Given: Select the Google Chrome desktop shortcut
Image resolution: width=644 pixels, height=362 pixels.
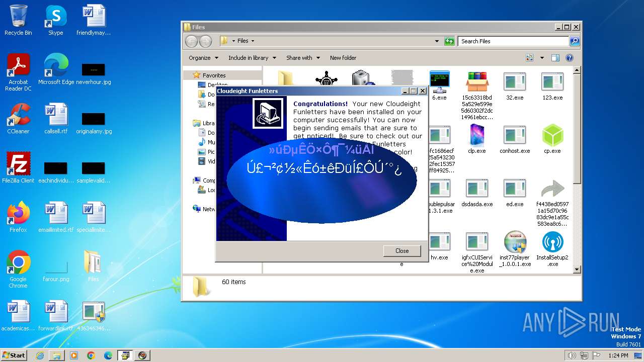Looking at the screenshot, I should [18, 269].
